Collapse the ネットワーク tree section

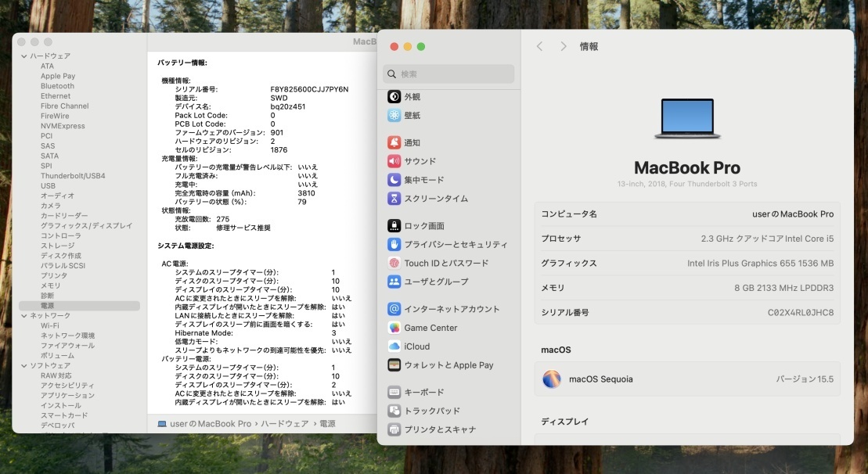(23, 316)
